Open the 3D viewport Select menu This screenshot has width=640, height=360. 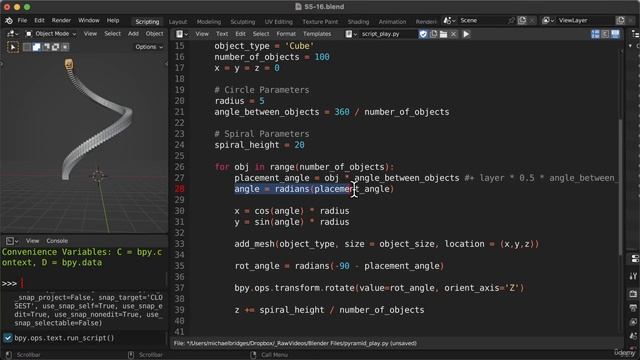pyautogui.click(x=112, y=34)
